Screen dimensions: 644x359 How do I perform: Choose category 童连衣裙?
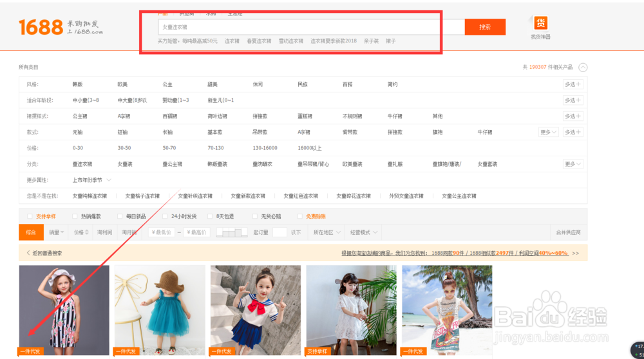point(82,164)
